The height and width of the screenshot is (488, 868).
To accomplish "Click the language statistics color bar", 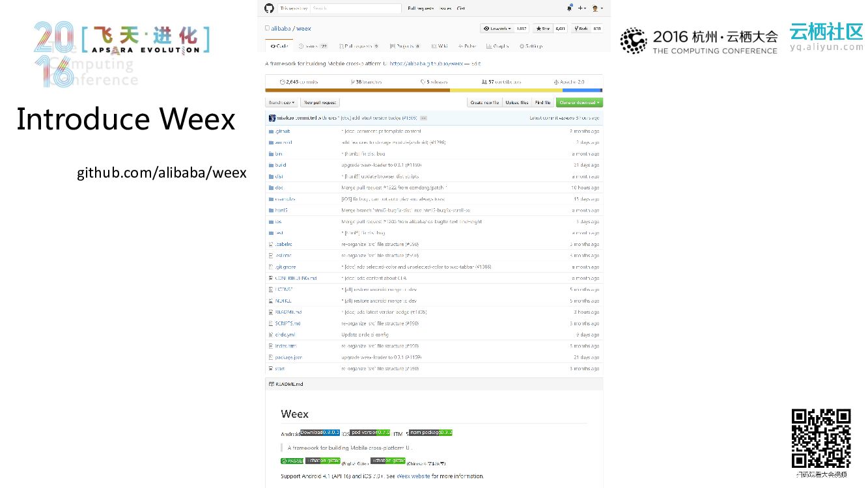I will click(434, 90).
